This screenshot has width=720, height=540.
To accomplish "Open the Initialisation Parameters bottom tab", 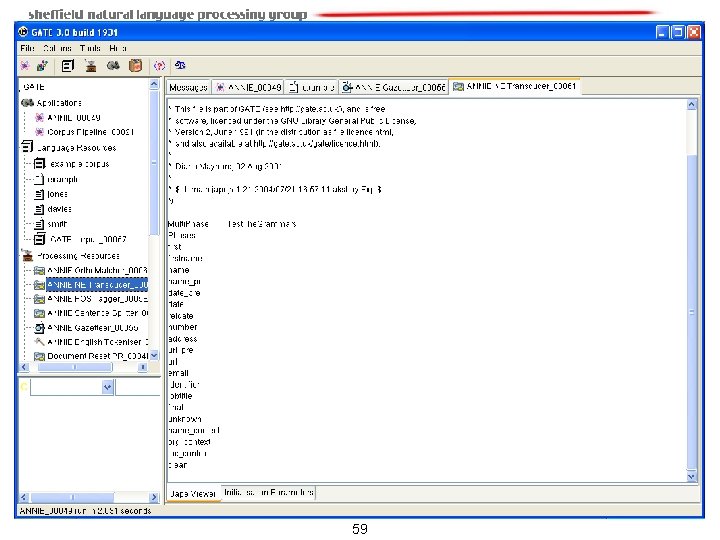I will pos(269,493).
